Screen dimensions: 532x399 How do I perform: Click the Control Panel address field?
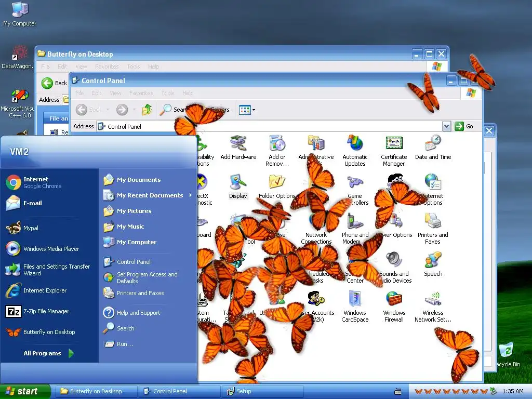click(x=270, y=127)
